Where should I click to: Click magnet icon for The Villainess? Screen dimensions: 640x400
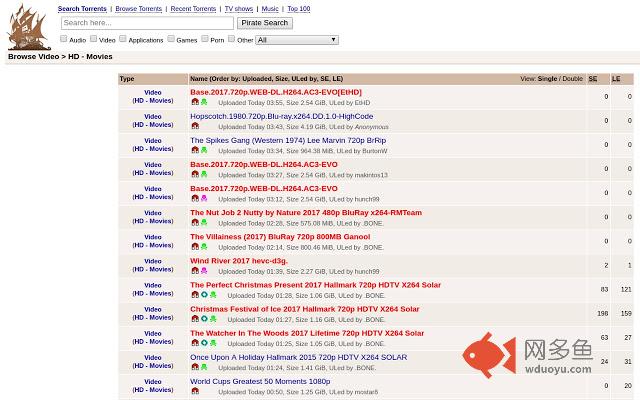coord(195,247)
